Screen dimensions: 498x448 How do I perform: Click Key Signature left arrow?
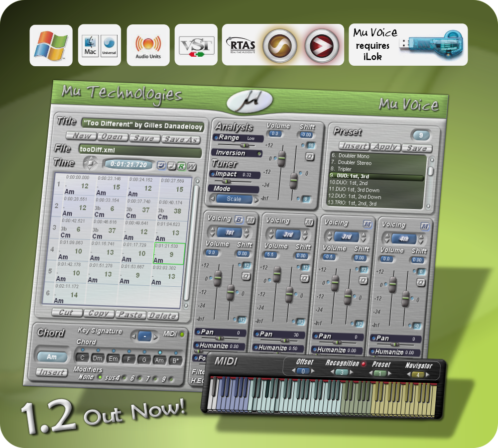click(133, 336)
